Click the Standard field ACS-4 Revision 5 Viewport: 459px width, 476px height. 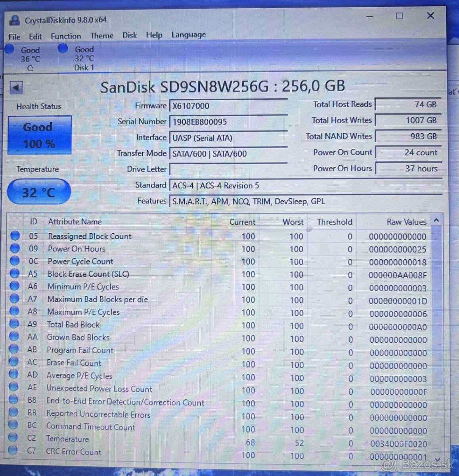[x=306, y=185]
